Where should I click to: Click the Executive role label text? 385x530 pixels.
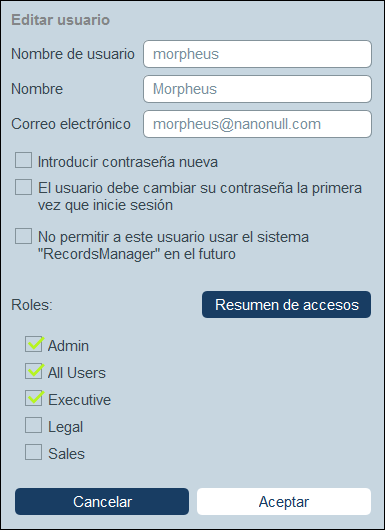79,400
